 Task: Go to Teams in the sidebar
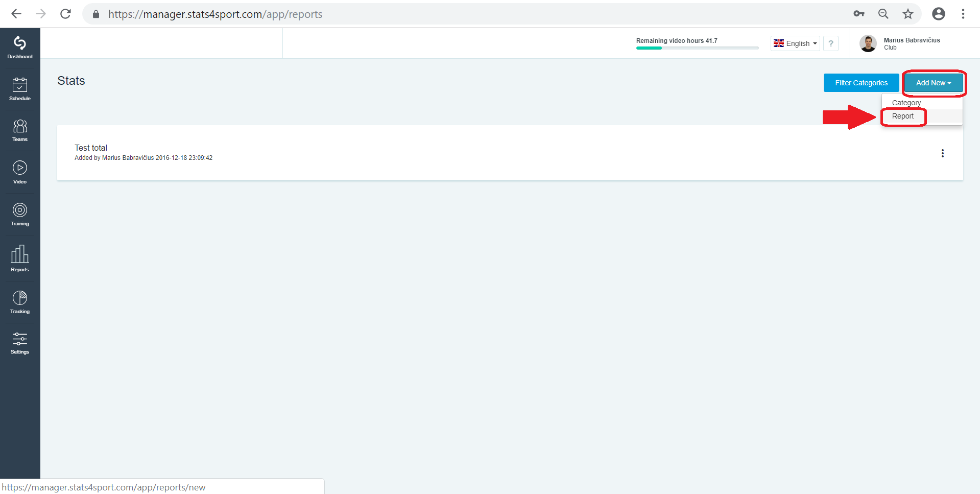(x=20, y=131)
